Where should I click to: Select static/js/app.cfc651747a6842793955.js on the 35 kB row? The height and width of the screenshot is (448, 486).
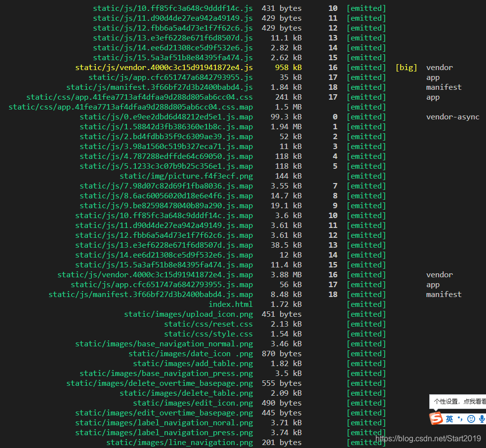(171, 77)
